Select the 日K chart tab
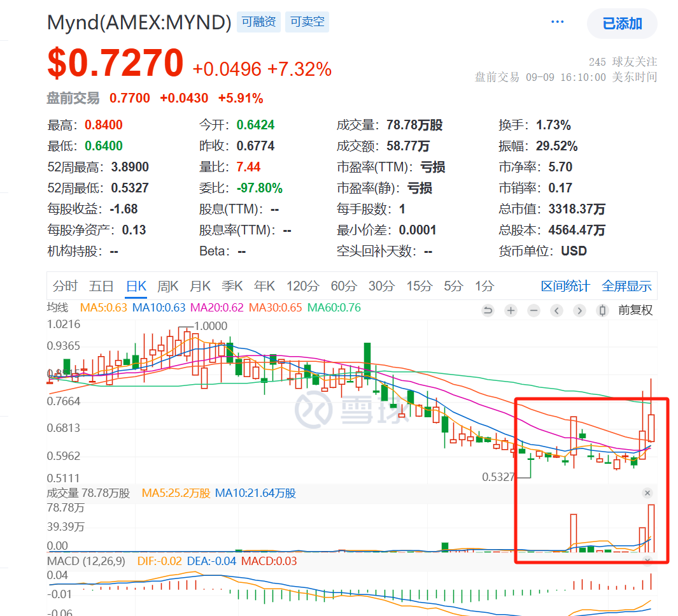Viewport: 678px width, 616px height. point(136,286)
